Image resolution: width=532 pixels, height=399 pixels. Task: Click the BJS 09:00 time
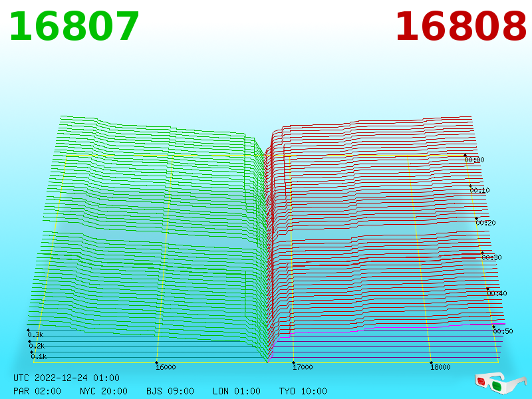click(x=170, y=391)
